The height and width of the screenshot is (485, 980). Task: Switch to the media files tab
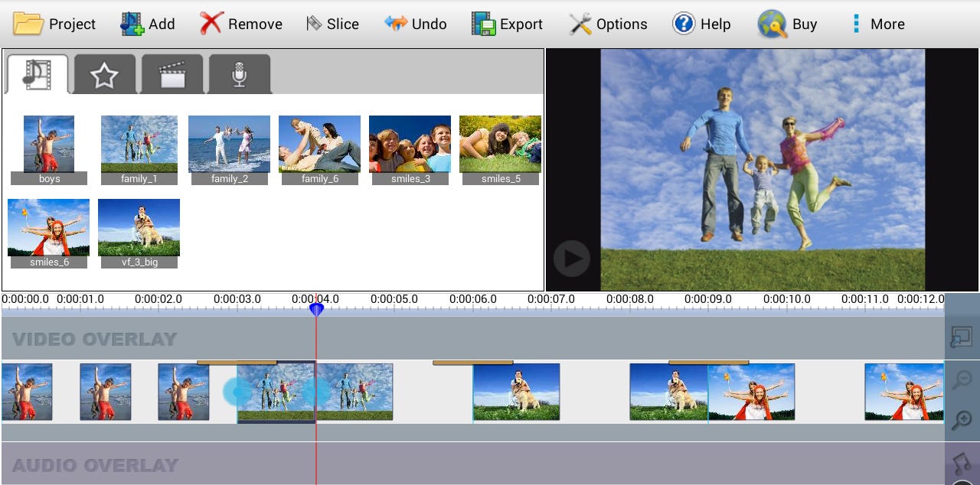point(37,74)
